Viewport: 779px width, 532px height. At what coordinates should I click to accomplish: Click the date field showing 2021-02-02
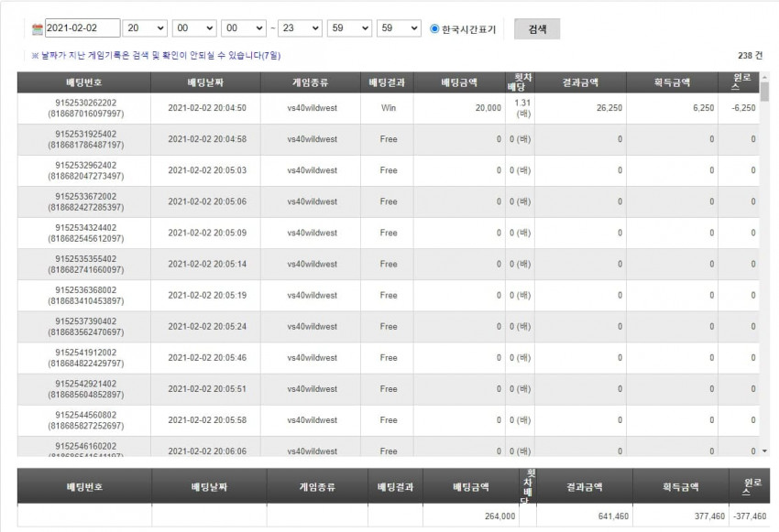[82, 28]
